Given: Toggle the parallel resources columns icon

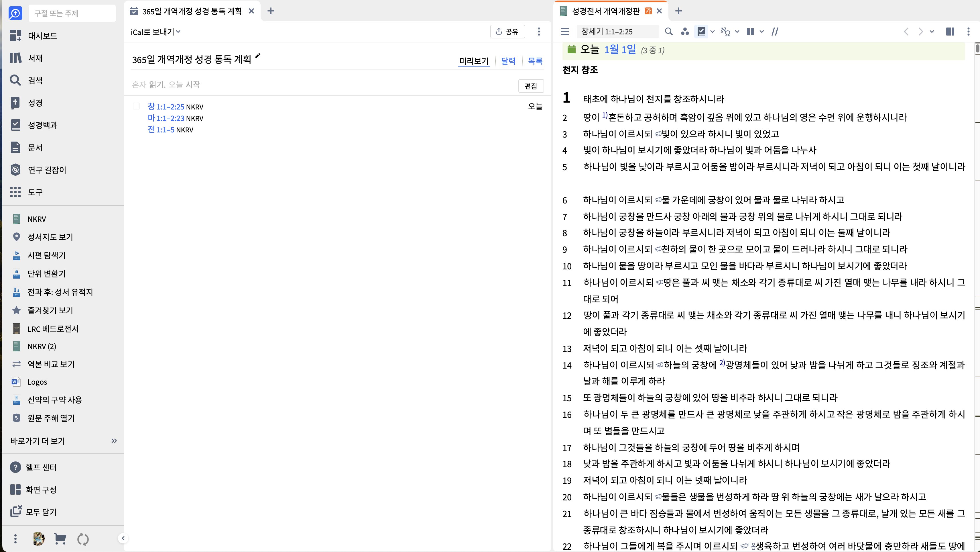Looking at the screenshot, I should [750, 32].
